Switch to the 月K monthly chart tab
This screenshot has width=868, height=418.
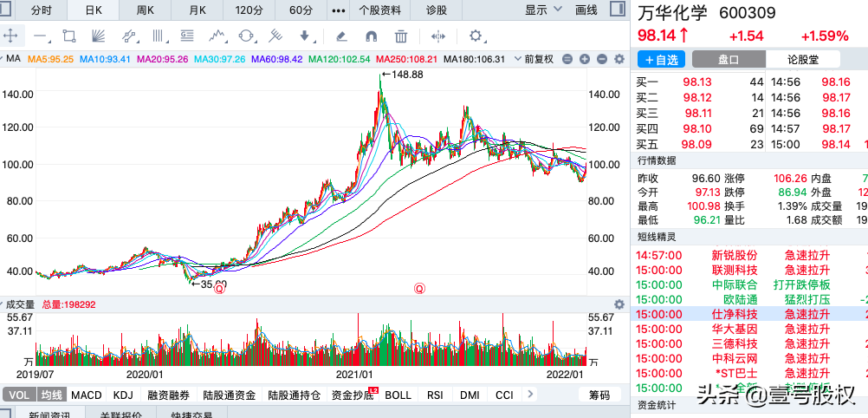point(197,10)
